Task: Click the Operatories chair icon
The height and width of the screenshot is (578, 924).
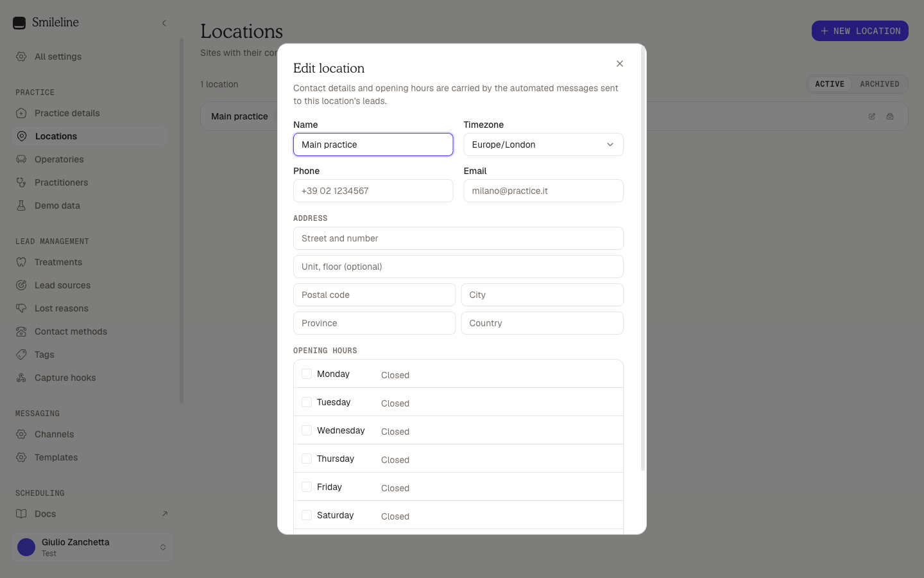Action: click(21, 159)
